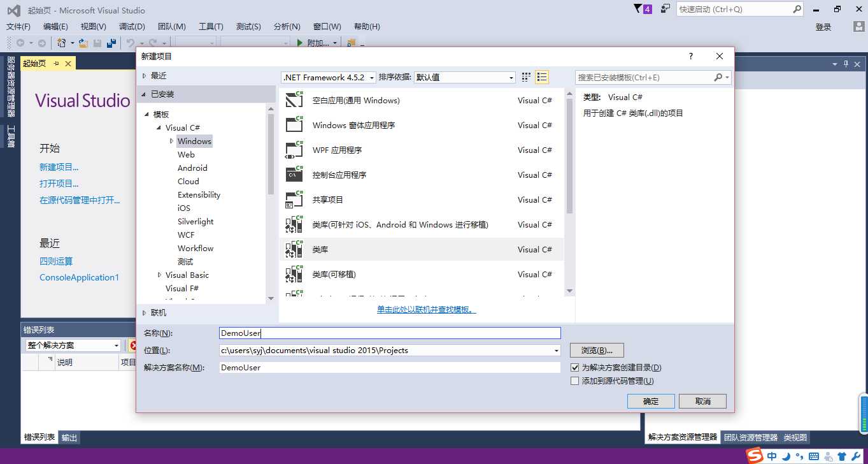Switch to 输出 tab
Image resolution: width=868 pixels, height=464 pixels.
pos(69,438)
